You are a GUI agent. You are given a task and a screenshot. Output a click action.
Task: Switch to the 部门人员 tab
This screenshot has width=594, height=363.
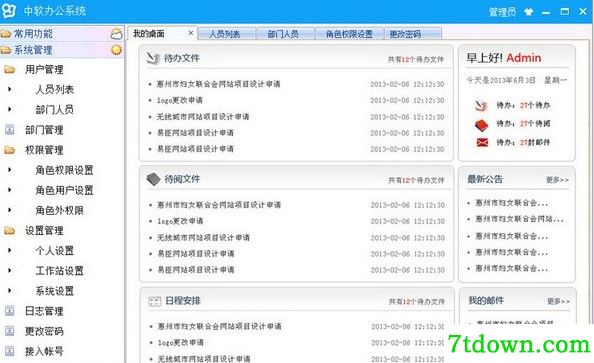pyautogui.click(x=286, y=34)
